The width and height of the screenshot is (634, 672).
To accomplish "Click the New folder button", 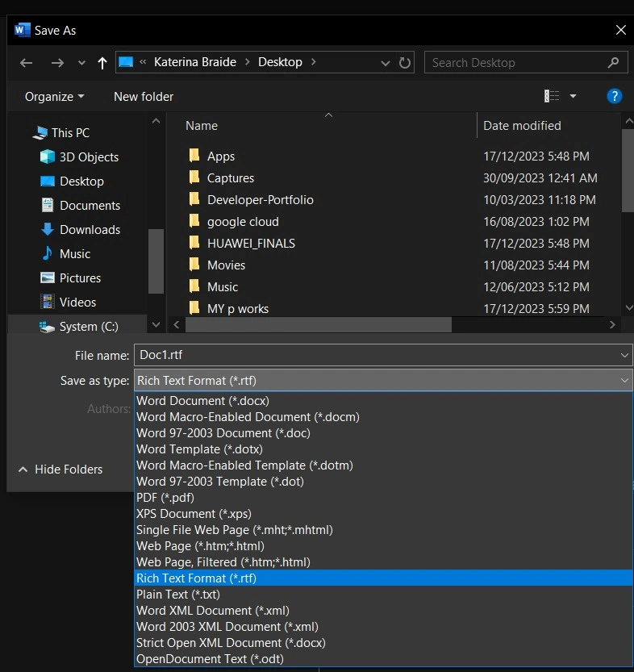I will pyautogui.click(x=144, y=96).
